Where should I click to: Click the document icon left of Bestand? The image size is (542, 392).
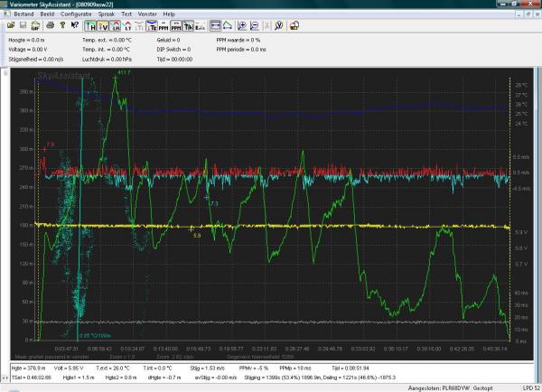(x=6, y=14)
